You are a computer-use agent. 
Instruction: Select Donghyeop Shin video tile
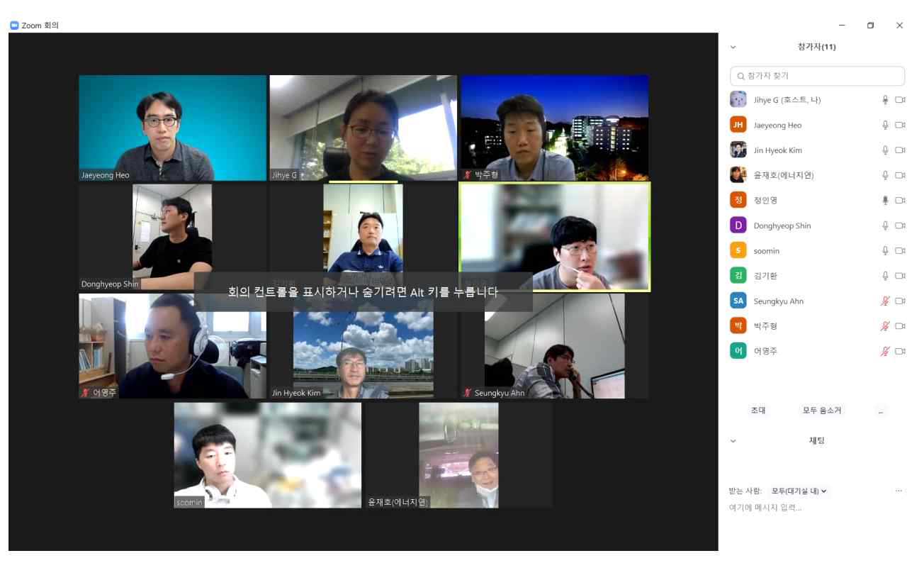tap(172, 237)
